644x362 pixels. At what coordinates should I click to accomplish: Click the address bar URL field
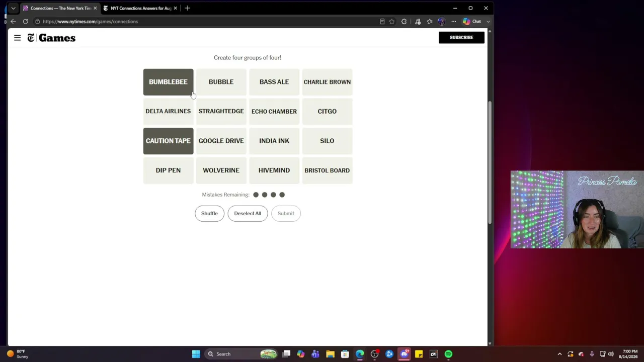pyautogui.click(x=206, y=22)
